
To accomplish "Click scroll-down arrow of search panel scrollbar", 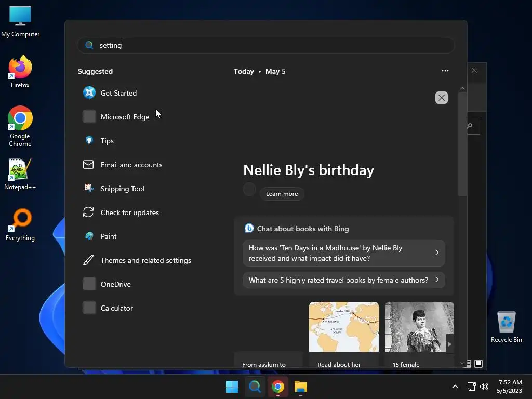I will [x=462, y=363].
